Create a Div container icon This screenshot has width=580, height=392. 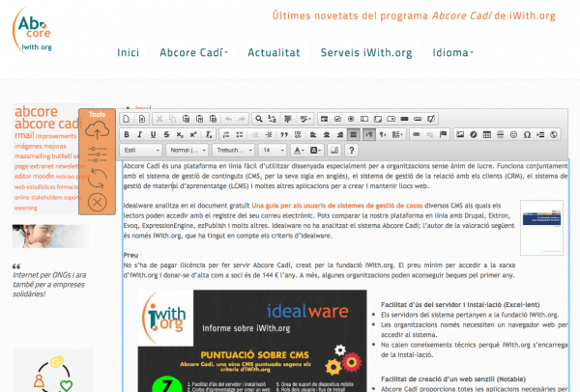[x=298, y=135]
